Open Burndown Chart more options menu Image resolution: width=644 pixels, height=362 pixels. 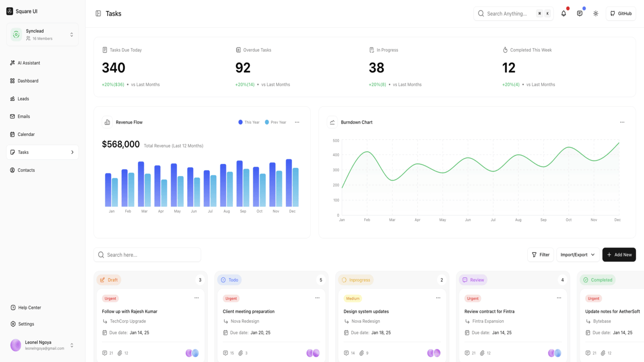coord(622,122)
